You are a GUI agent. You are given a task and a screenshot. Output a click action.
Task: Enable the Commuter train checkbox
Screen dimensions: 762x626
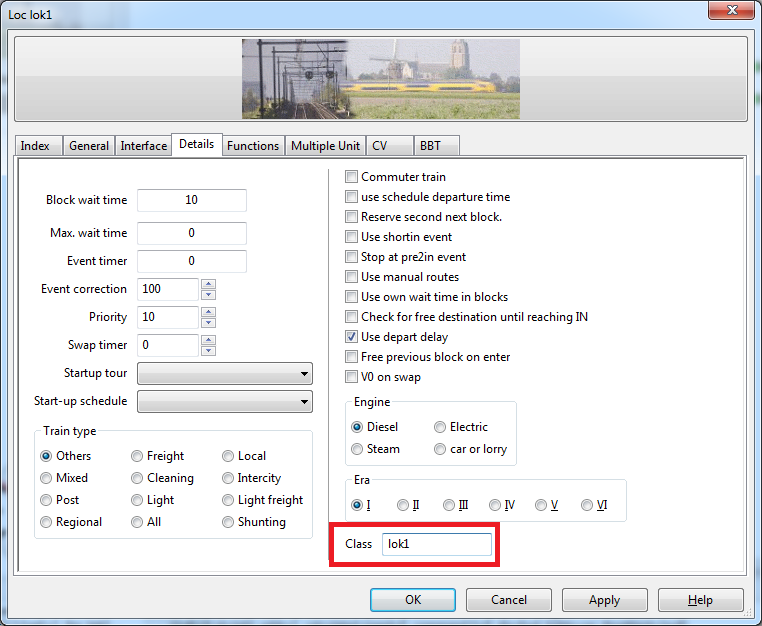pyautogui.click(x=352, y=177)
